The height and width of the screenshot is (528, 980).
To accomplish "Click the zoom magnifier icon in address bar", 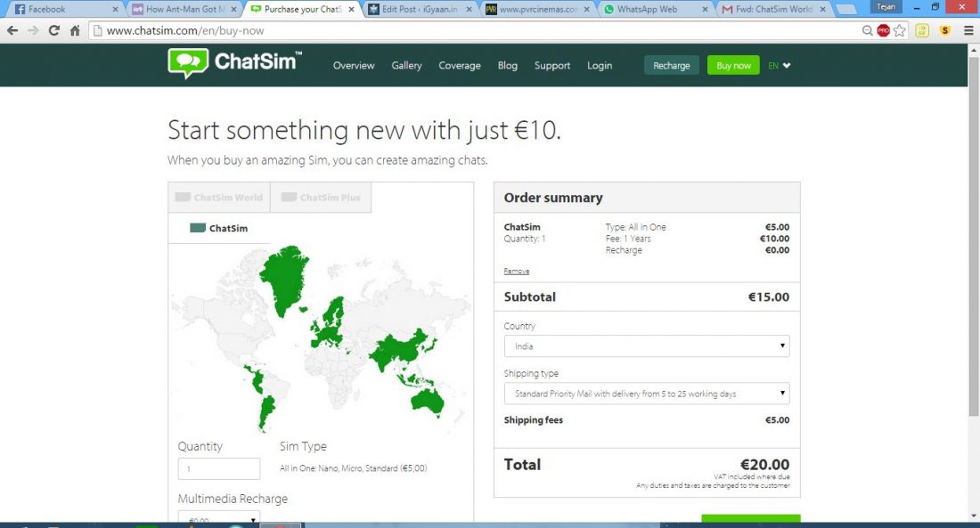I will pos(867,30).
